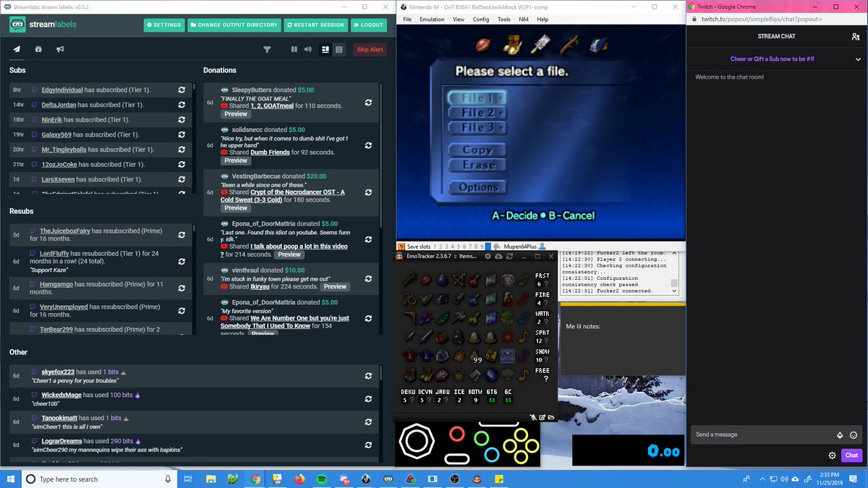Open the Dumb Friends shared video link
Viewport: 868px width, 488px height.
click(270, 153)
